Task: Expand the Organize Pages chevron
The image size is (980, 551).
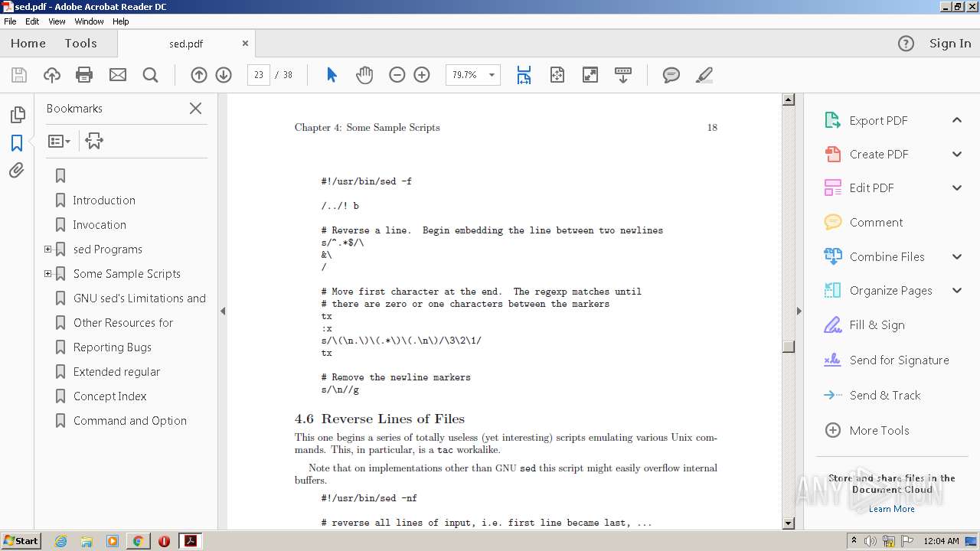Action: [x=957, y=290]
